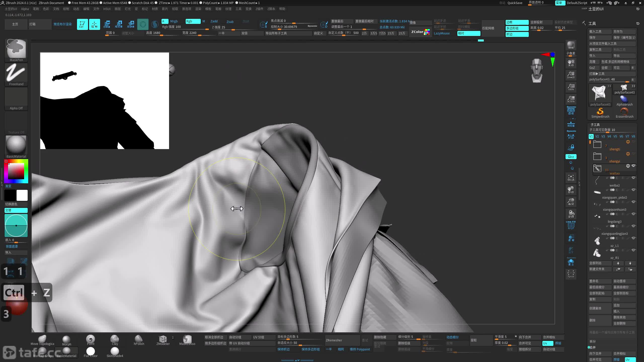Click the main color picker square
Image resolution: width=644 pixels, height=362 pixels.
click(16, 171)
